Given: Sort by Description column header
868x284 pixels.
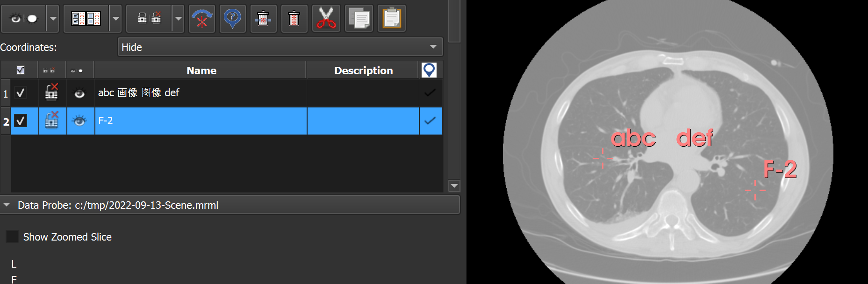Looking at the screenshot, I should (x=363, y=71).
